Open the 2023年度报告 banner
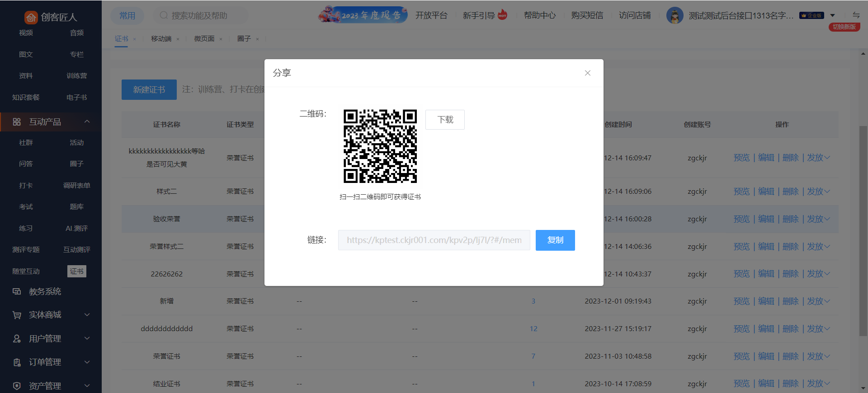868x393 pixels. (363, 15)
